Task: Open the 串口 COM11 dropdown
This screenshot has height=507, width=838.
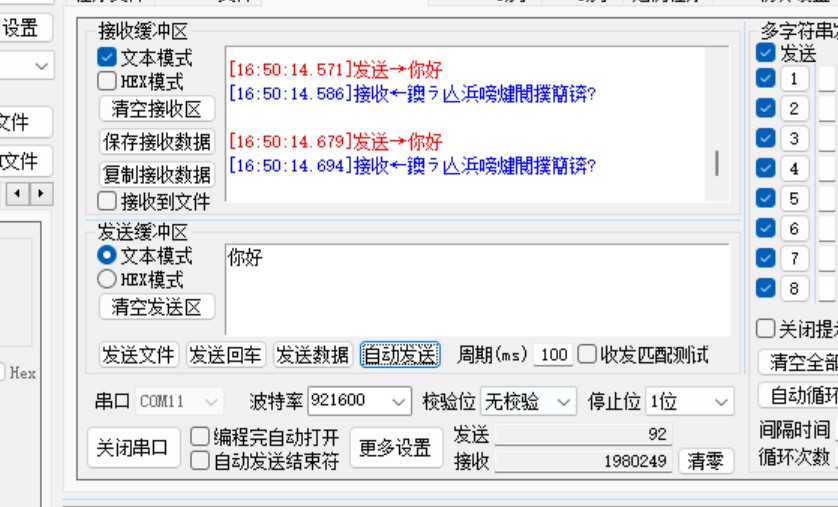Action: [x=180, y=401]
